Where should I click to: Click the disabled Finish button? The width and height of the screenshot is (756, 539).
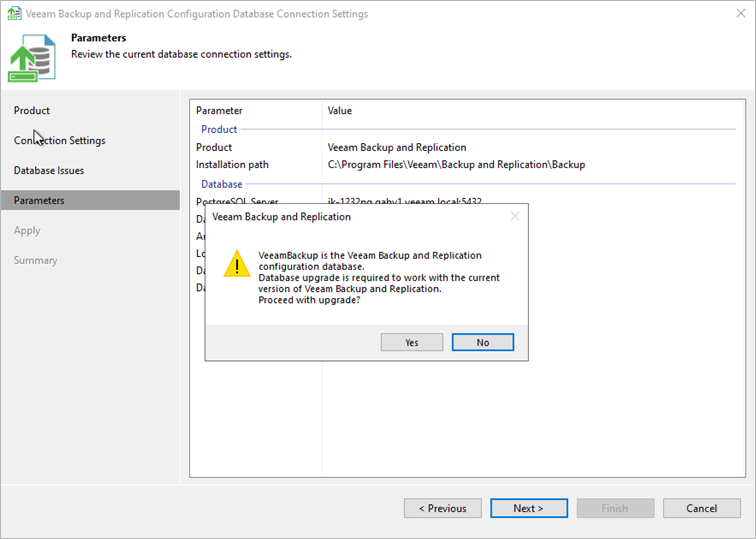(x=615, y=508)
